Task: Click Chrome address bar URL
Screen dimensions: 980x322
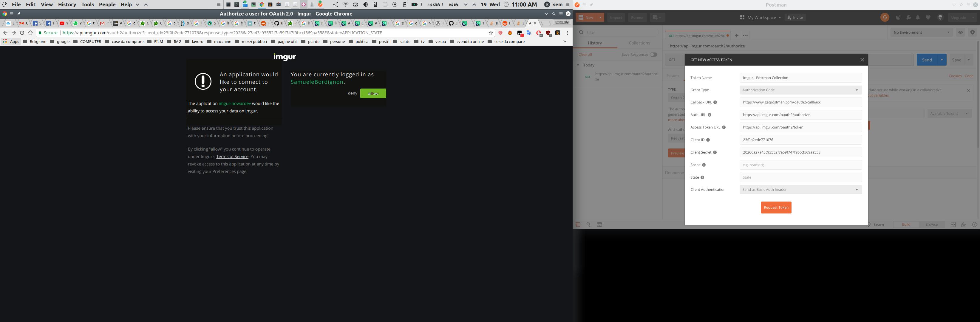Action: click(x=222, y=33)
